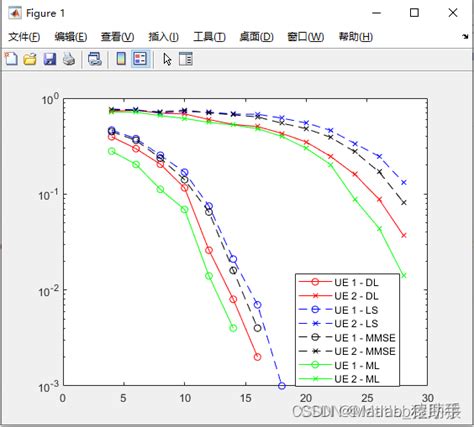Open the 桌面(D) menu
This screenshot has width=474, height=427.
(x=256, y=37)
